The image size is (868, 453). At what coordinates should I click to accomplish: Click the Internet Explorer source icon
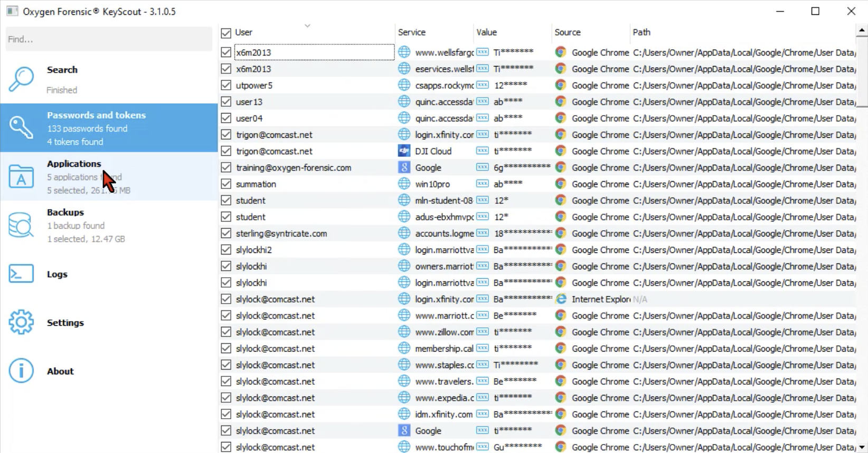pos(561,299)
